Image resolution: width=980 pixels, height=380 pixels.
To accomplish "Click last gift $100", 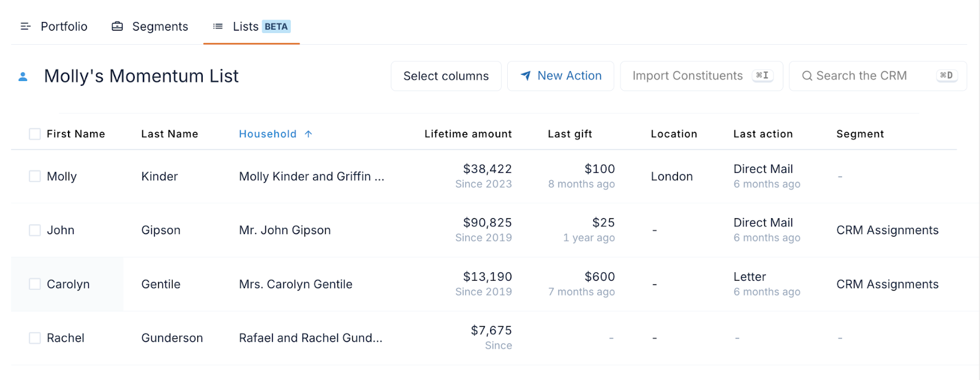I will (x=600, y=169).
